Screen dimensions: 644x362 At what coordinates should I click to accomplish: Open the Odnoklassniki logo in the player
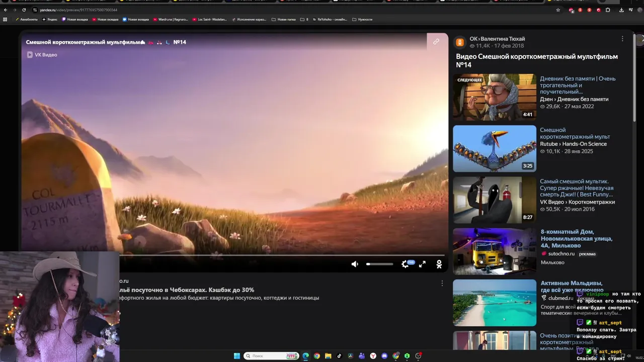click(439, 264)
